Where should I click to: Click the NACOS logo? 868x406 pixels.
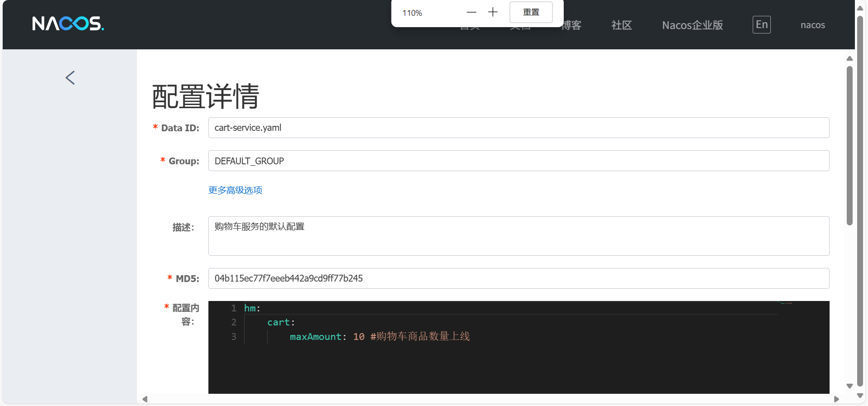pos(68,24)
